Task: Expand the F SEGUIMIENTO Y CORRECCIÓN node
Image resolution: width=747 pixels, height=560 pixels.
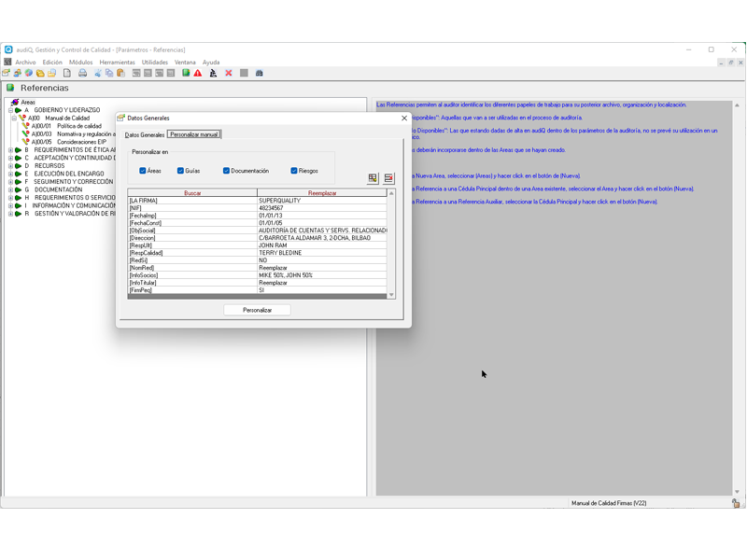Action: 10,182
